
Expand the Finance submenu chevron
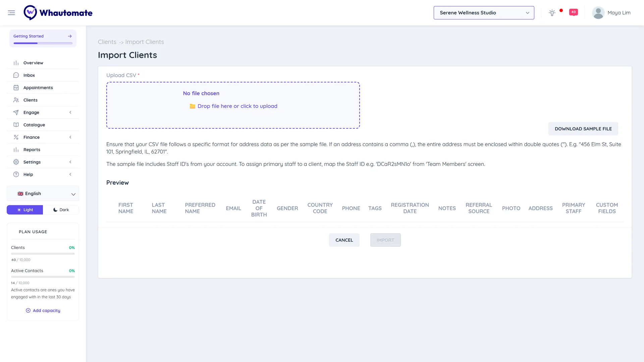pyautogui.click(x=70, y=137)
